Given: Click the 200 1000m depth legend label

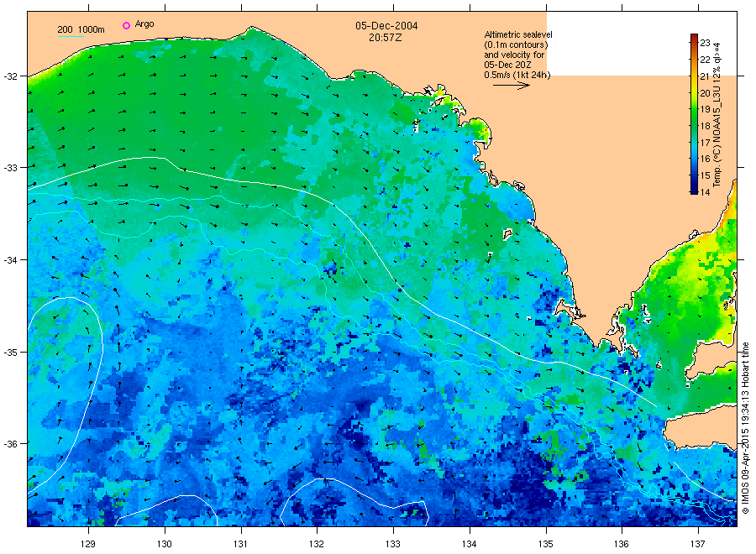Looking at the screenshot, I should [81, 29].
